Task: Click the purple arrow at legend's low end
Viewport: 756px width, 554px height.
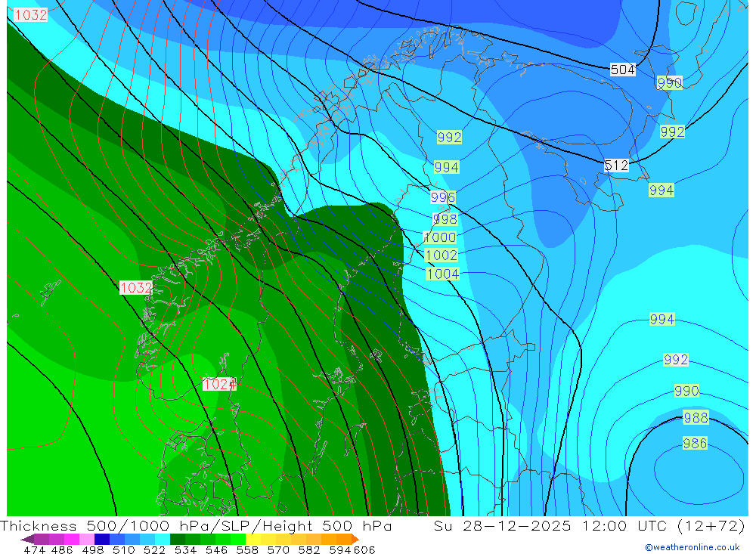Action: click(27, 539)
